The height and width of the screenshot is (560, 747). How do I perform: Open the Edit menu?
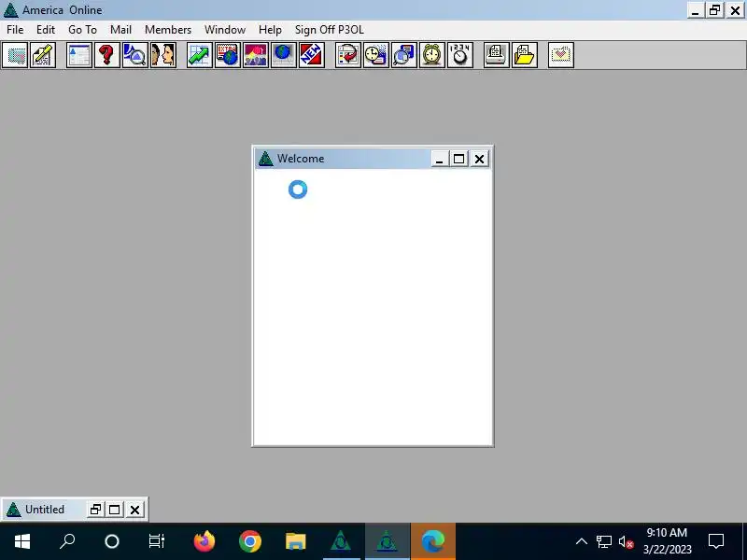[x=46, y=30]
